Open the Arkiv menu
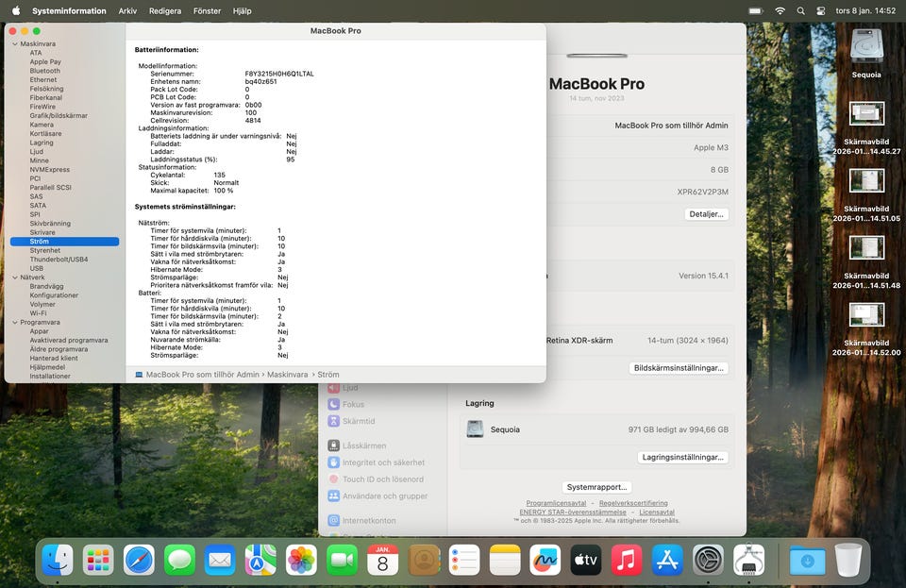The width and height of the screenshot is (906, 588). point(127,10)
